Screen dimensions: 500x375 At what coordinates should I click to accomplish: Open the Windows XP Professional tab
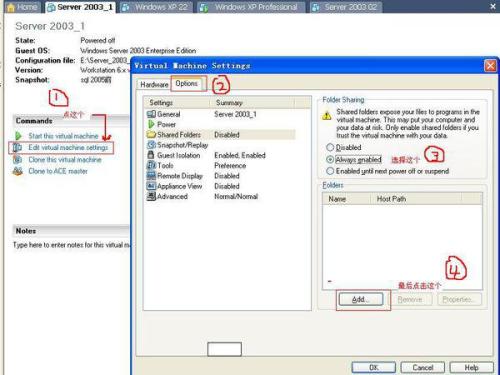[x=251, y=7]
